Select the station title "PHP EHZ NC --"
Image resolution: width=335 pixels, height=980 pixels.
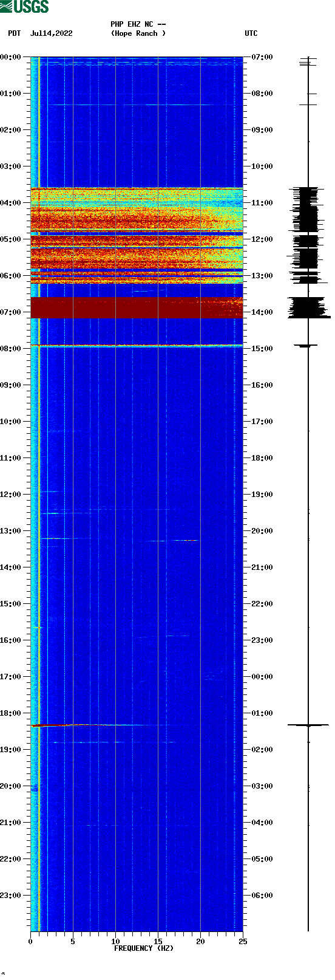(138, 24)
